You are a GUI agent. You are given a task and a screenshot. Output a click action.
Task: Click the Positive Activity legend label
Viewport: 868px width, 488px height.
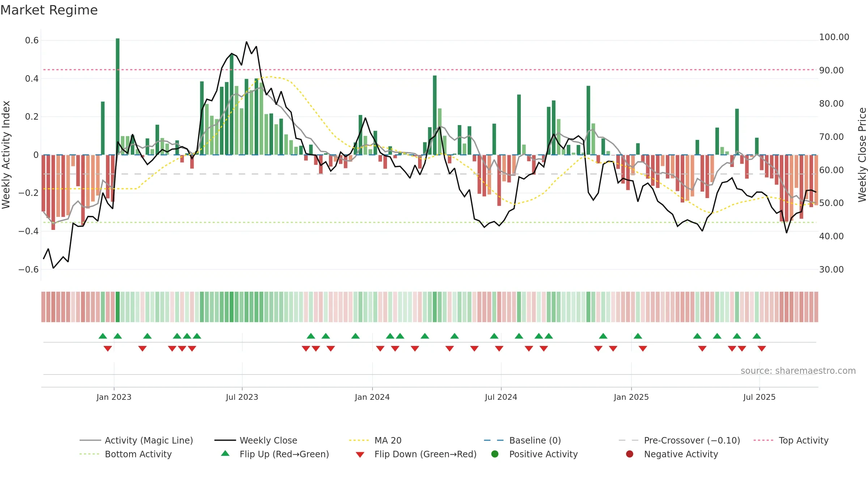543,454
